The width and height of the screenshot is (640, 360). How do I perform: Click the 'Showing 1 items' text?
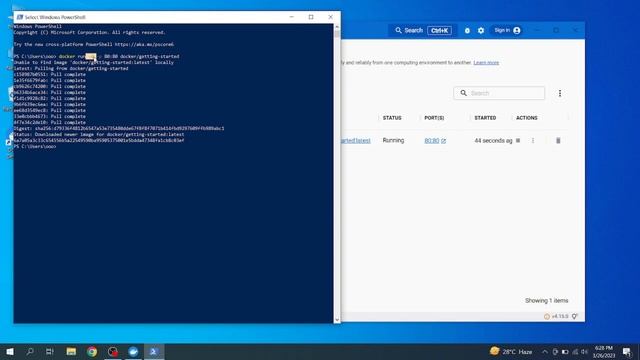(x=547, y=300)
